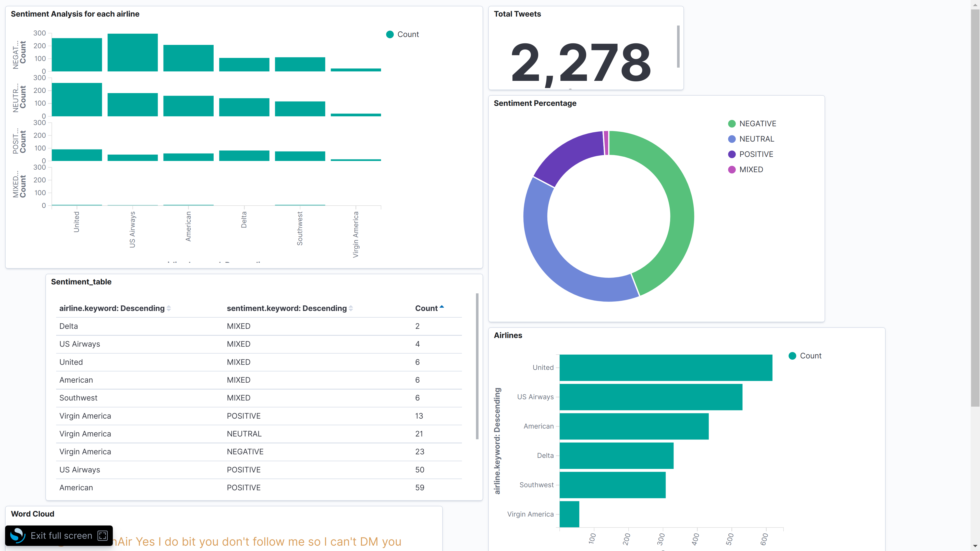
Task: Toggle the POSITIVE legend entry
Action: point(756,154)
